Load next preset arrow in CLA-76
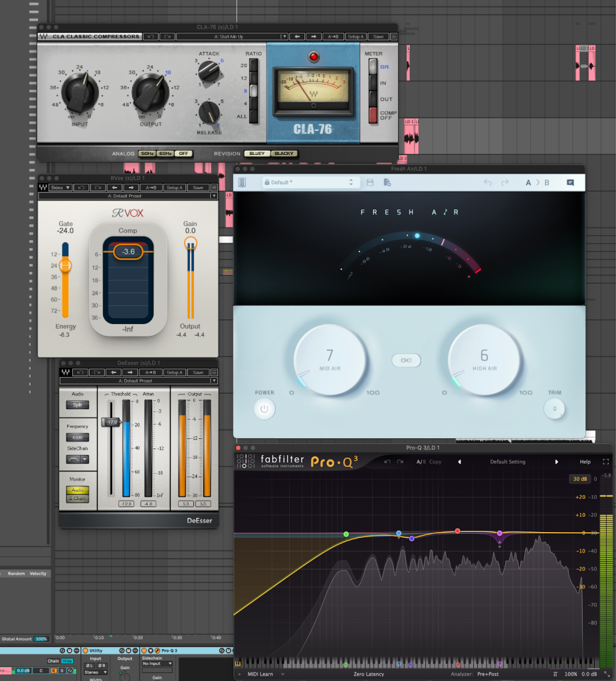This screenshot has width=616, height=681. point(314,37)
